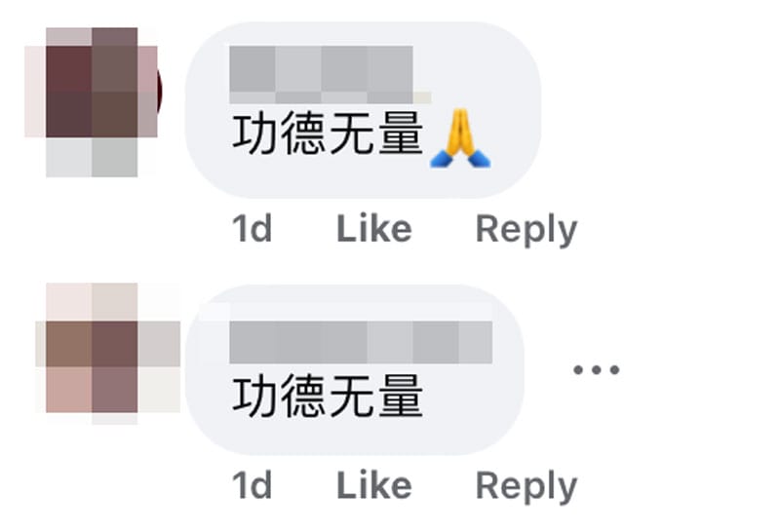Open the top commenter's blurred profile picture

tap(92, 102)
